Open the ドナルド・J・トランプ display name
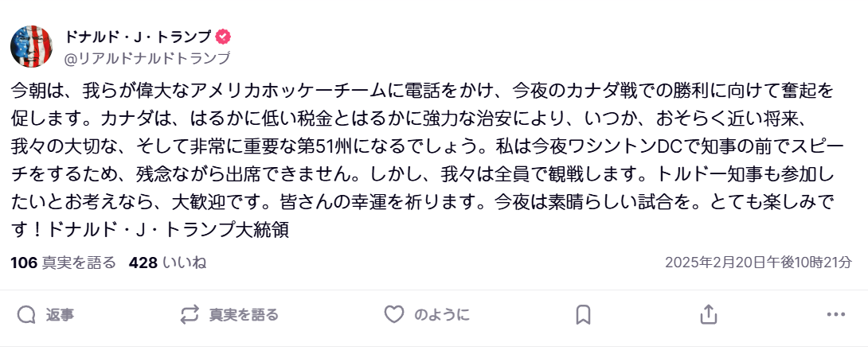The width and height of the screenshot is (868, 358). [138, 37]
